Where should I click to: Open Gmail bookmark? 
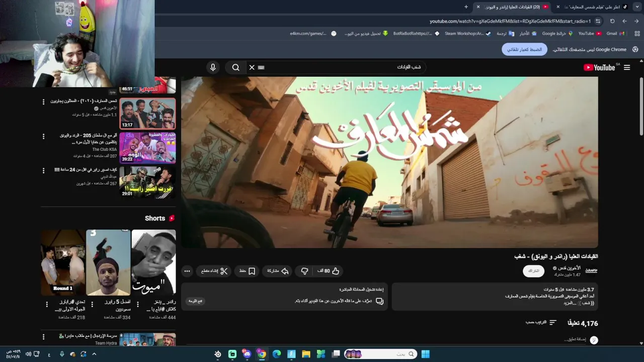(615, 33)
